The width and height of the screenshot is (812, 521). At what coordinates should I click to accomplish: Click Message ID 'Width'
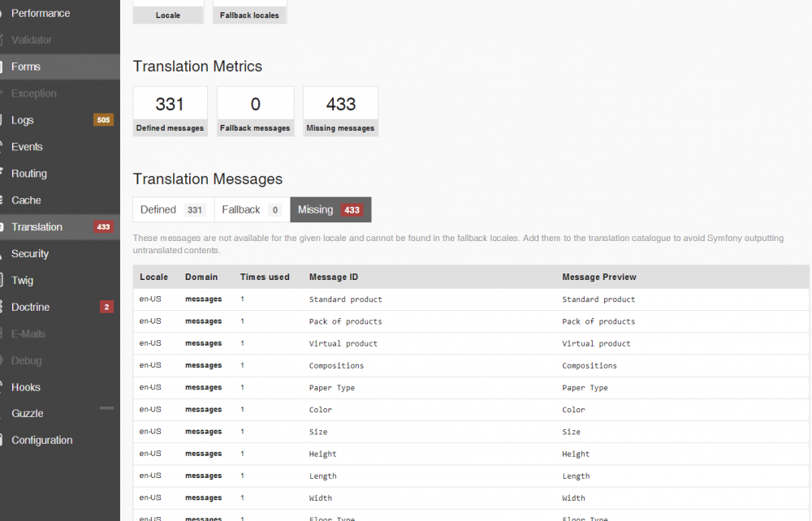pyautogui.click(x=321, y=498)
